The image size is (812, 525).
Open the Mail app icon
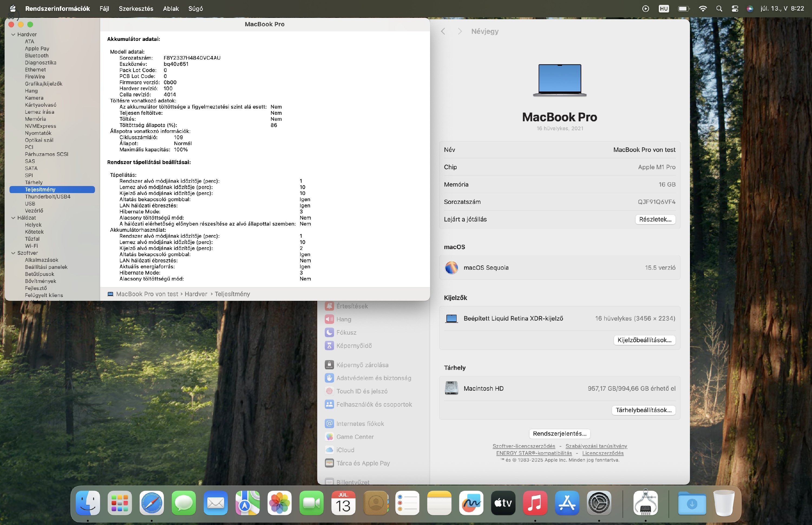216,503
